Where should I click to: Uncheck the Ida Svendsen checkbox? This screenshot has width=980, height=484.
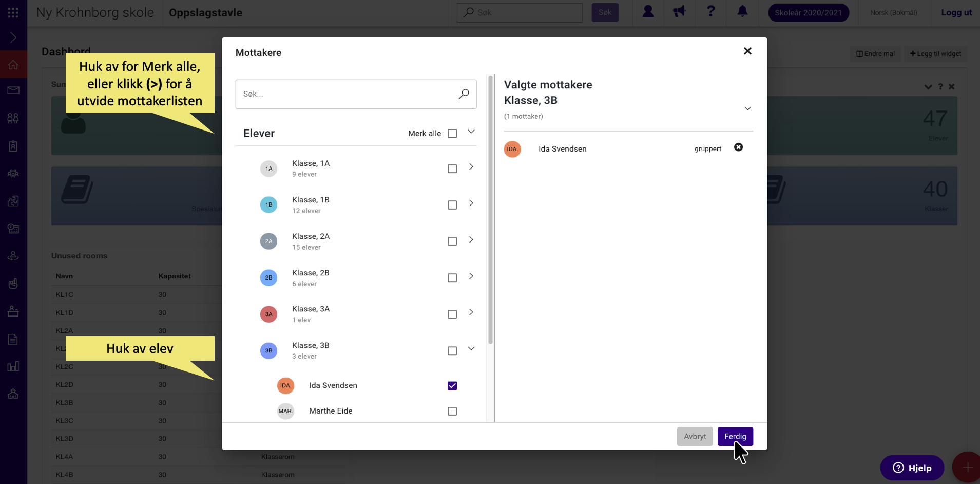(x=452, y=386)
